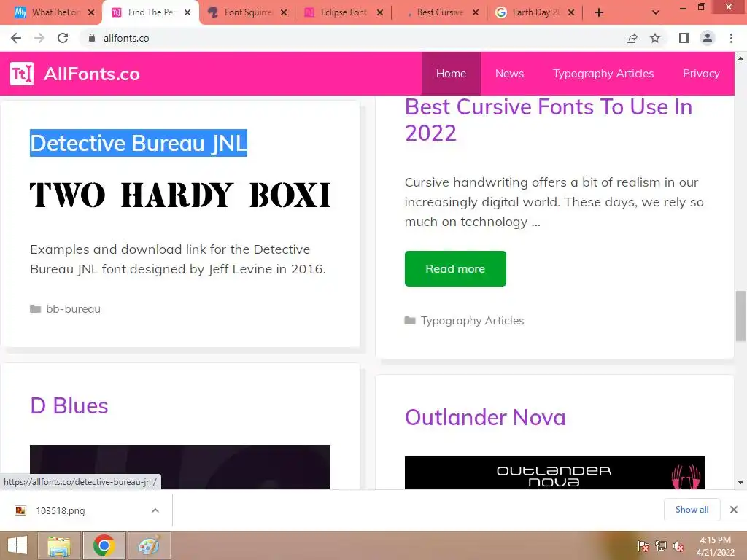The height and width of the screenshot is (560, 747).
Task: Click the forward navigation arrow
Action: tap(39, 38)
